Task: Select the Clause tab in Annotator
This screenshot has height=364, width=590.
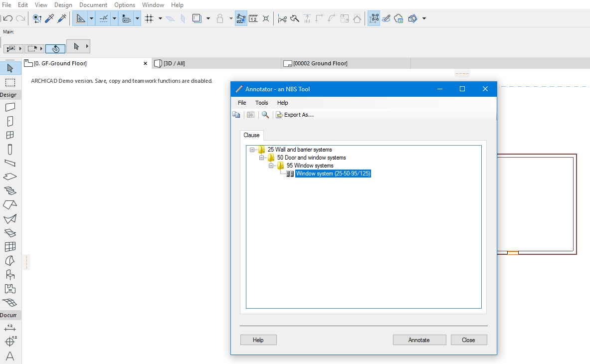Action: [251, 135]
